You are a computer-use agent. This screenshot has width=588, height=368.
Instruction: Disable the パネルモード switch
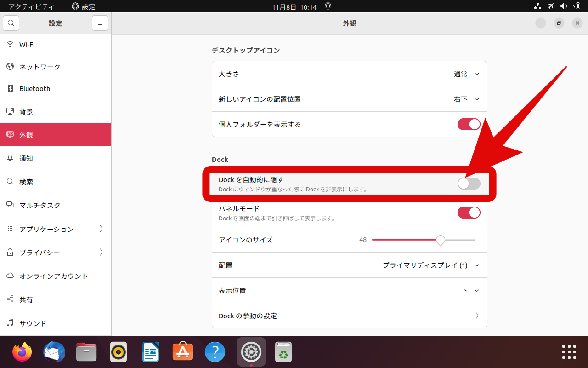(x=469, y=213)
